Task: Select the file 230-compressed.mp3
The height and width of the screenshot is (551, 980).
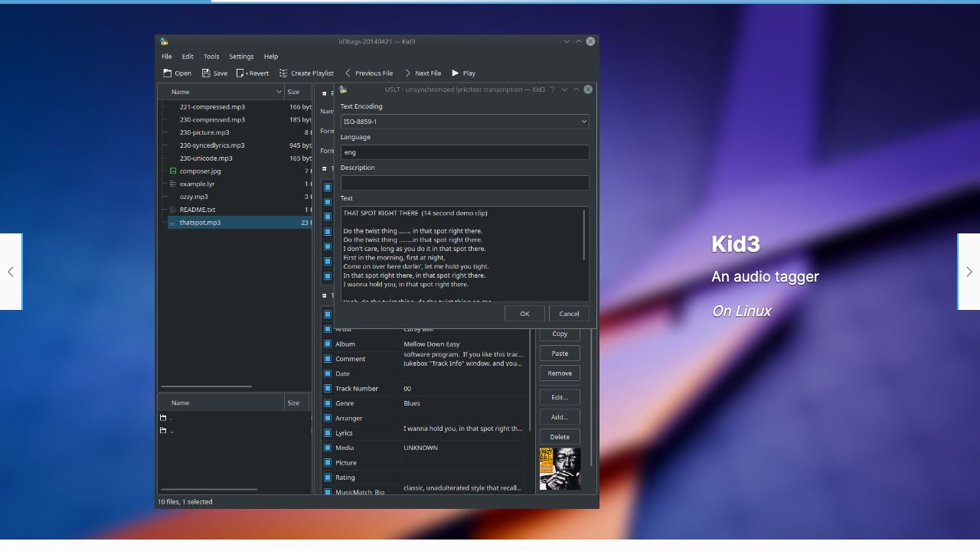Action: [x=212, y=120]
